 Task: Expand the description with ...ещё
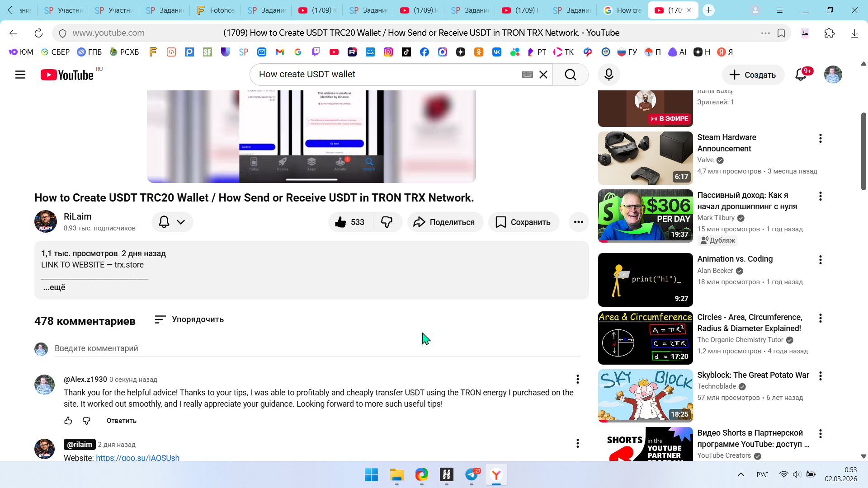pyautogui.click(x=54, y=287)
